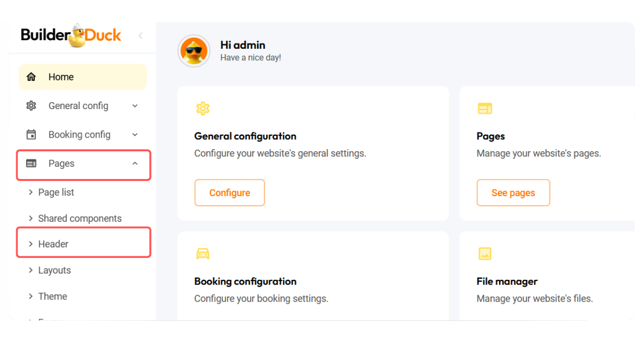Expand the Booking config chevron

(x=135, y=135)
